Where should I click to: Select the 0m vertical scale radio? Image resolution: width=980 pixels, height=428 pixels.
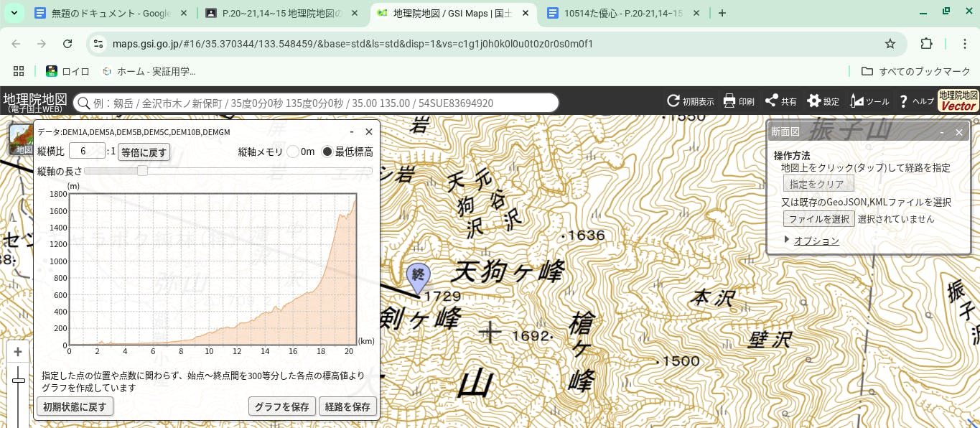(x=293, y=152)
